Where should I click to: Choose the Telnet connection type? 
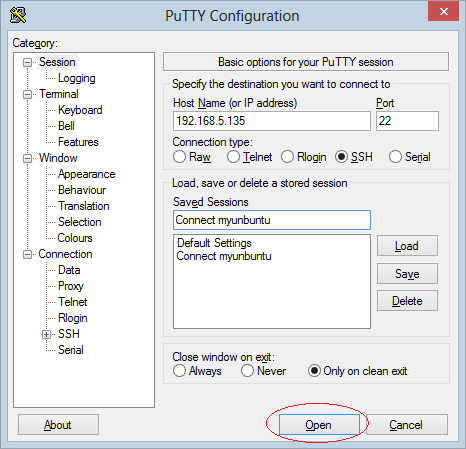pyautogui.click(x=233, y=157)
